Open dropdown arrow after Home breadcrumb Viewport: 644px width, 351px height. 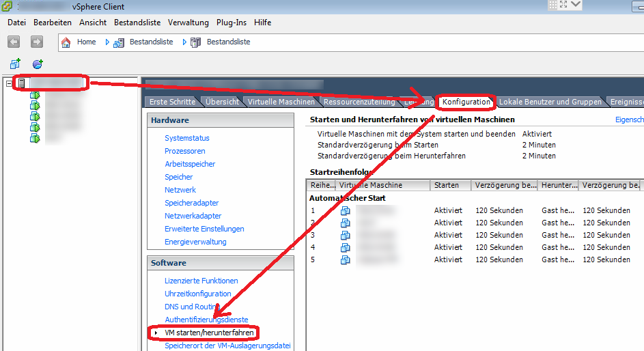pyautogui.click(x=107, y=42)
